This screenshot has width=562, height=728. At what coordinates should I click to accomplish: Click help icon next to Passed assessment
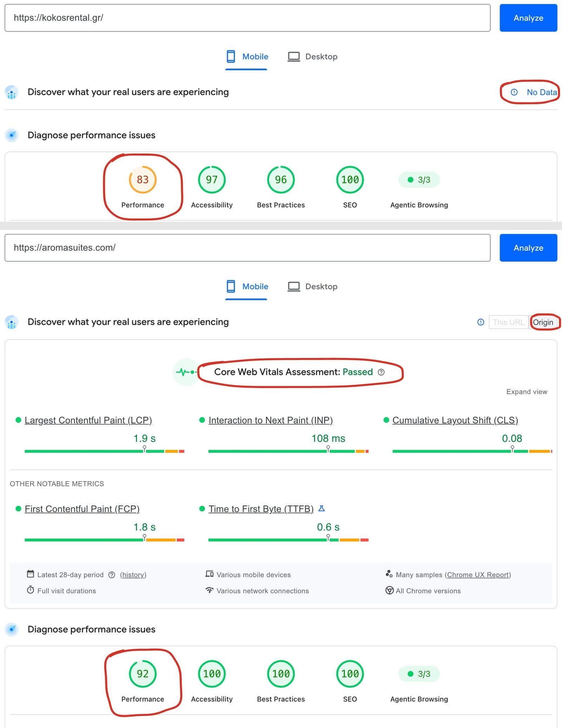point(381,372)
